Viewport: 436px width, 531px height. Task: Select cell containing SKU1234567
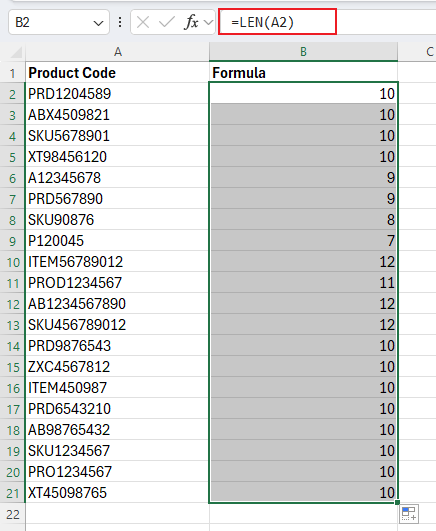pos(117,451)
